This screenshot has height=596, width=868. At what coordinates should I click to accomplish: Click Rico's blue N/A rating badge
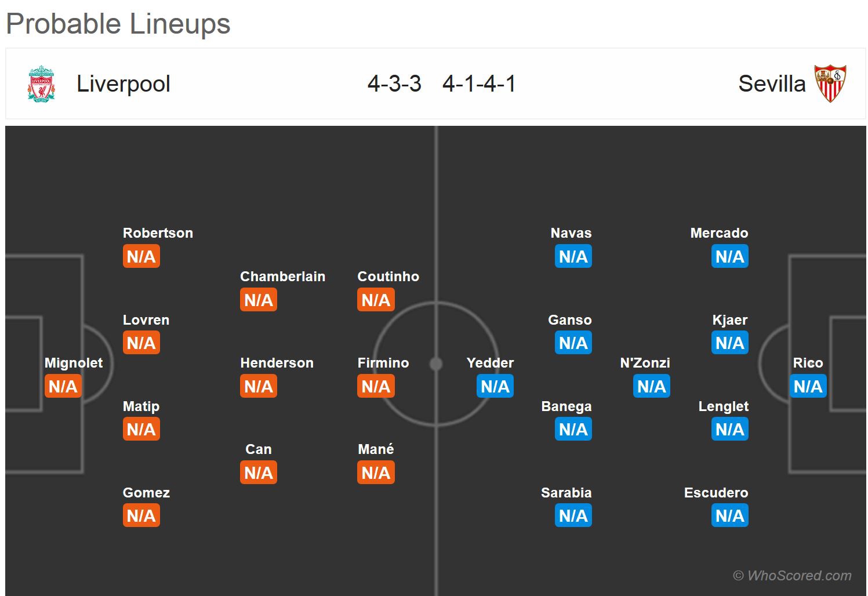808,386
